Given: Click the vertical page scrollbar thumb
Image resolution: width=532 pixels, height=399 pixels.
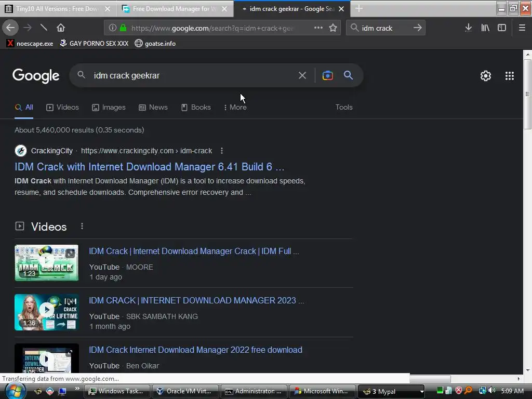Looking at the screenshot, I should [x=527, y=94].
